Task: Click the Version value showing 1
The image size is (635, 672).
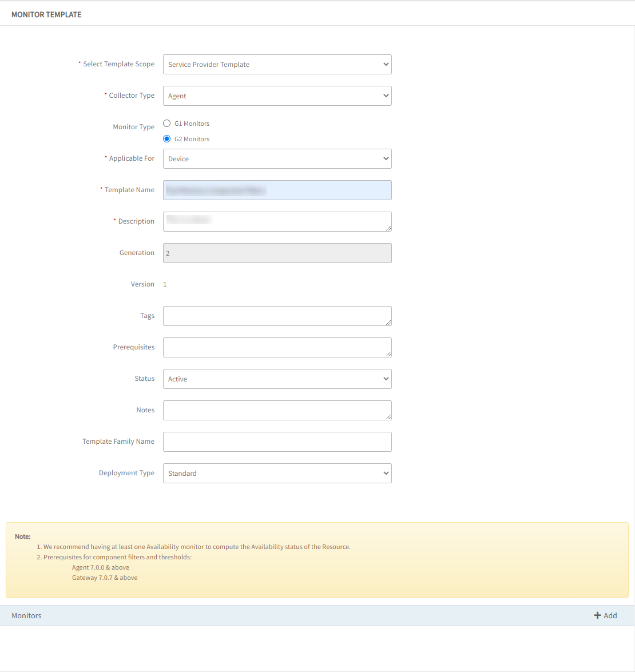Action: tap(165, 284)
